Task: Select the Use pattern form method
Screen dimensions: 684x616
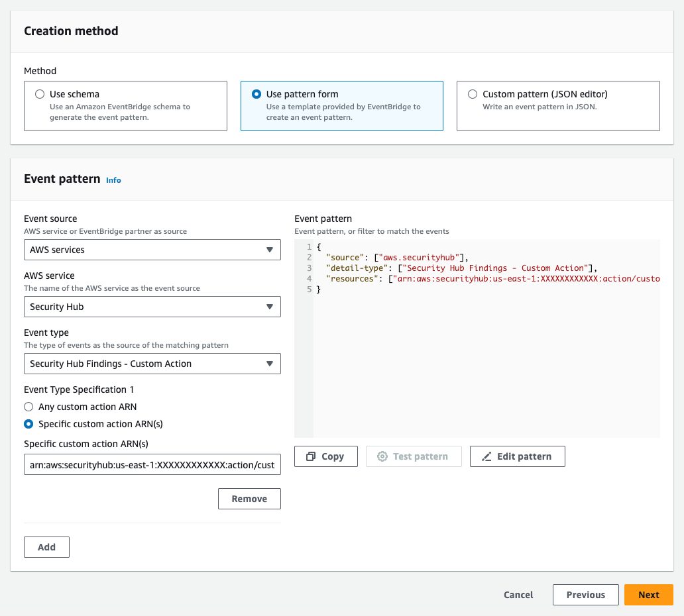Action: point(342,105)
